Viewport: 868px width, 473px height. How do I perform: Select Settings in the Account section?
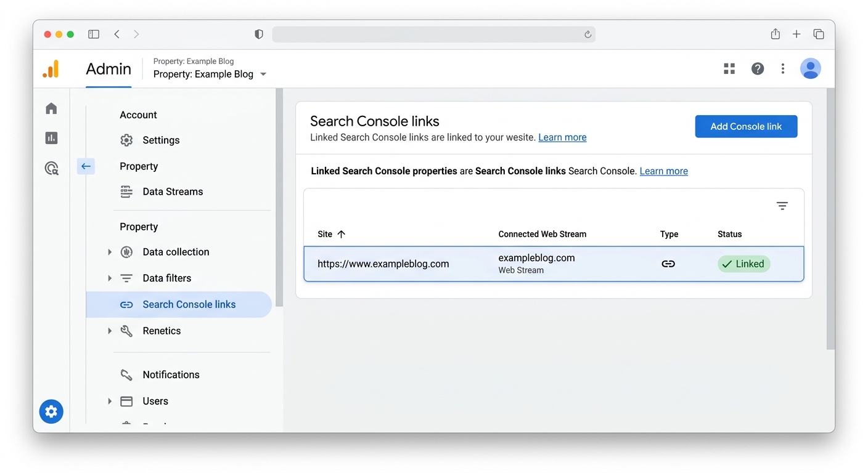click(x=161, y=140)
